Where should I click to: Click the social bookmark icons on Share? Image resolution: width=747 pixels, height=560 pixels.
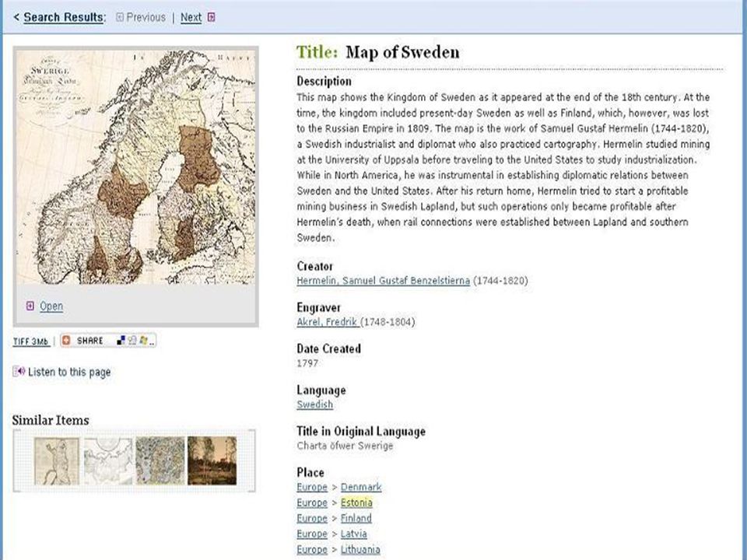click(x=135, y=341)
